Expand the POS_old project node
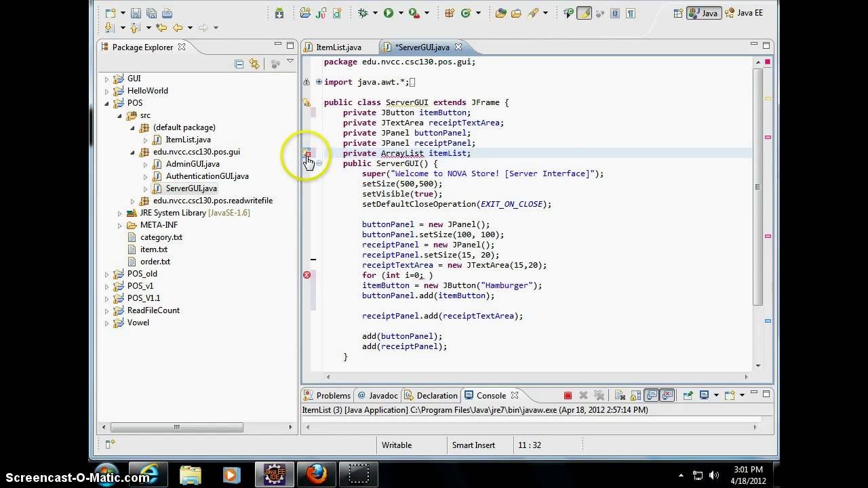The height and width of the screenshot is (488, 868). (x=106, y=274)
